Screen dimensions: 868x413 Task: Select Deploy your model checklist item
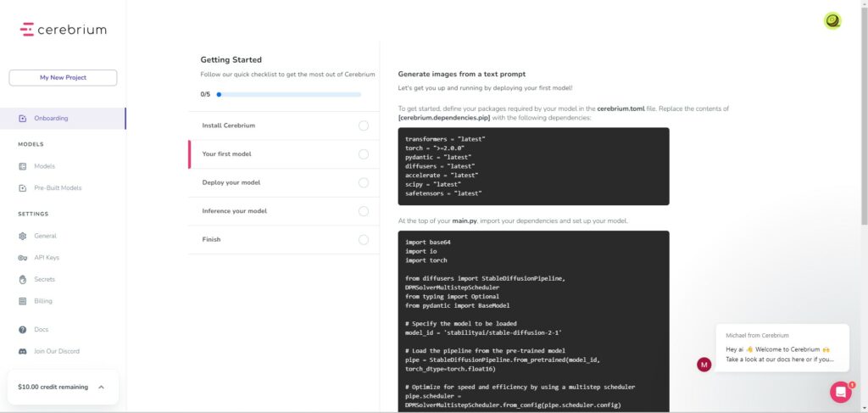pos(284,182)
